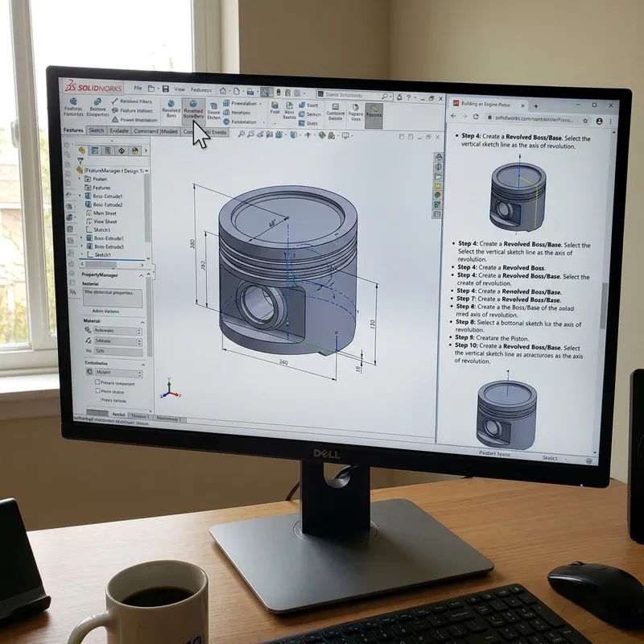Collapse the PropertyManager section
Viewport: 644px width, 644px height.
tap(142, 275)
